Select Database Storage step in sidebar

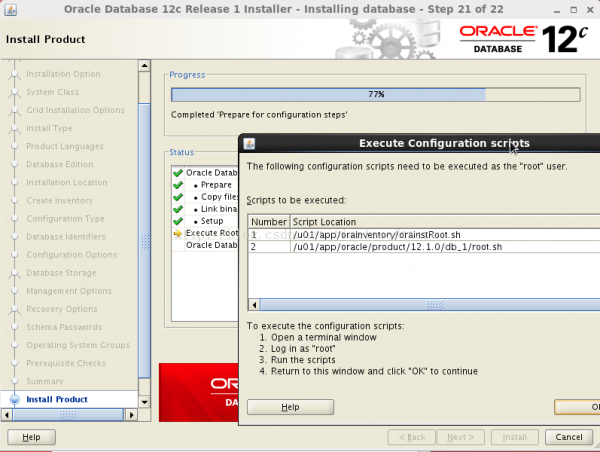61,273
